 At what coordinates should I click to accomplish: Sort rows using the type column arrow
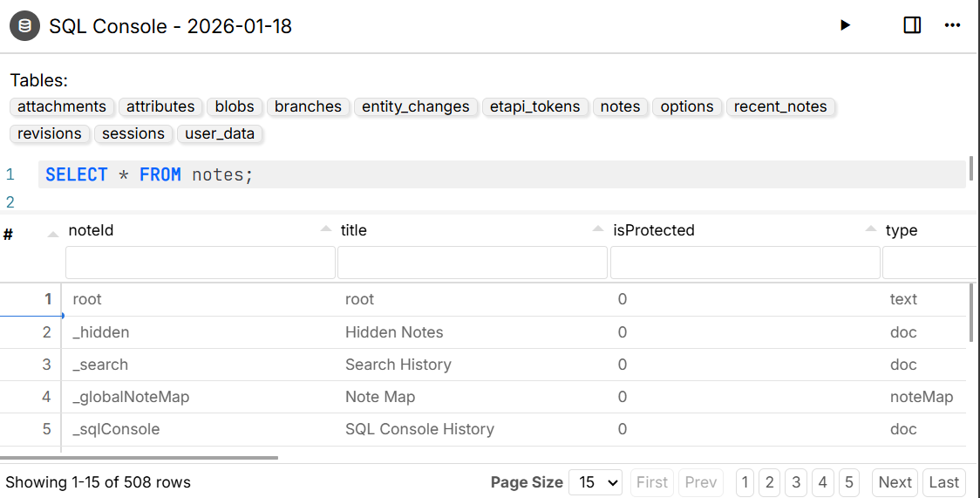click(871, 229)
